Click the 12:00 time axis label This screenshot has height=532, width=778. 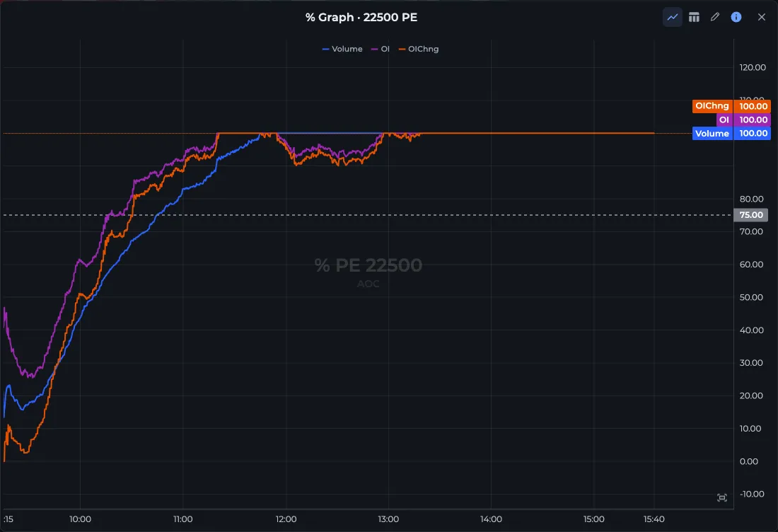coord(286,519)
